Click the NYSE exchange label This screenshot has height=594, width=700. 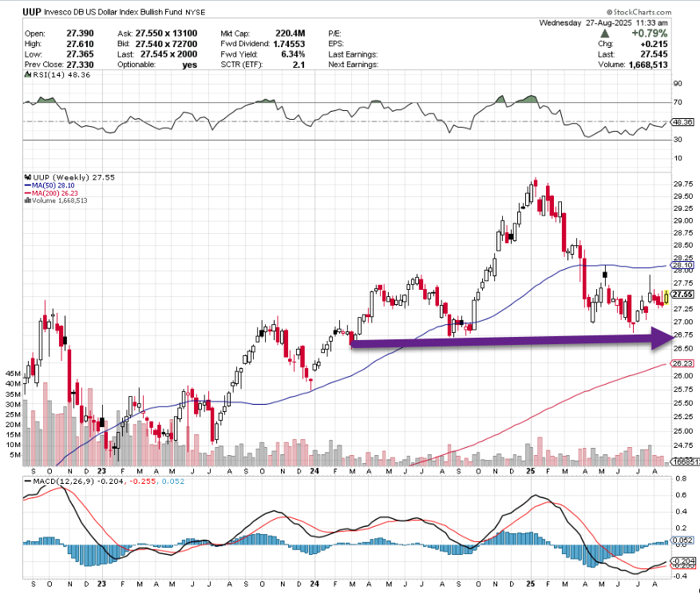tap(195, 13)
